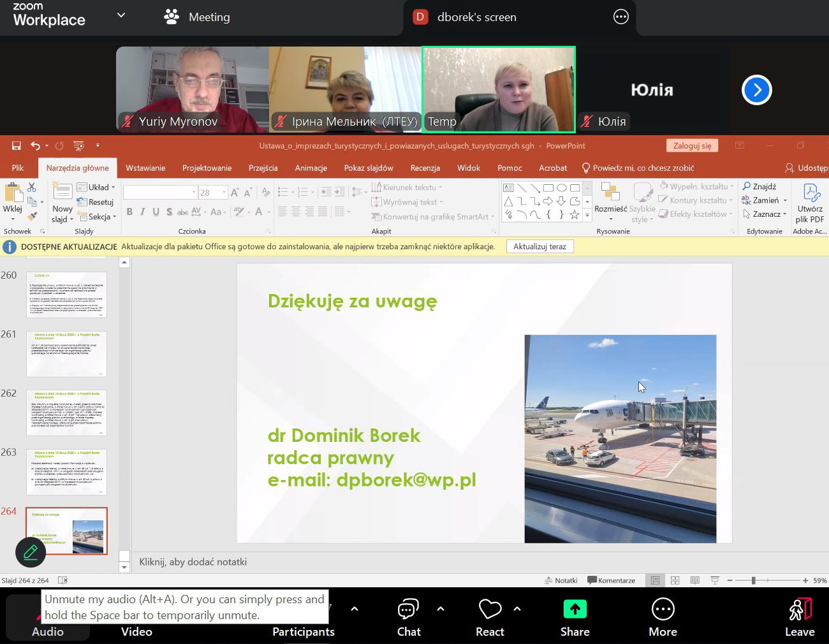Open the Wstawianie ribbon tab

click(x=145, y=168)
